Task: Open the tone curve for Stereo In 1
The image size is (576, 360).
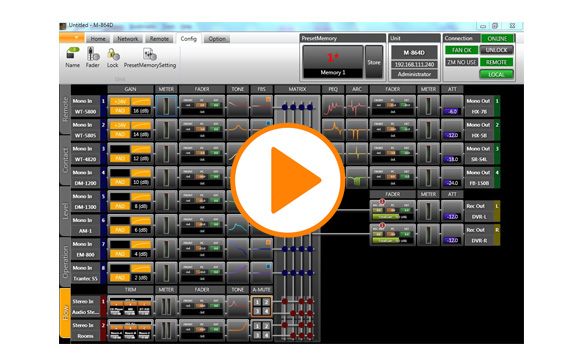Action: [x=238, y=306]
